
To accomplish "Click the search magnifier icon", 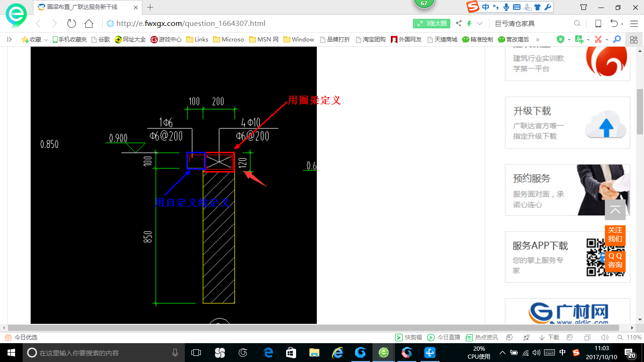I will (x=578, y=24).
